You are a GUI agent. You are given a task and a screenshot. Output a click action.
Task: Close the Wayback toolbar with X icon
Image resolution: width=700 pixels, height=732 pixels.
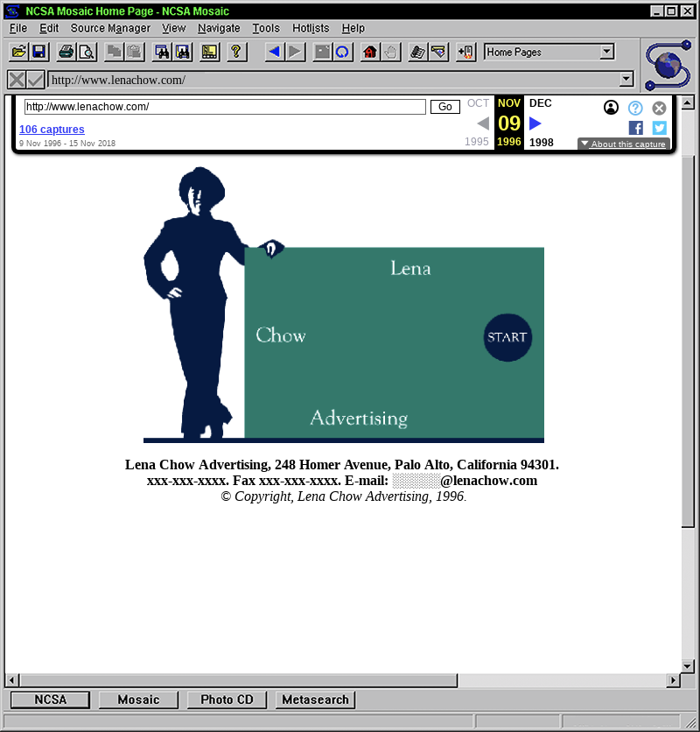[x=659, y=108]
